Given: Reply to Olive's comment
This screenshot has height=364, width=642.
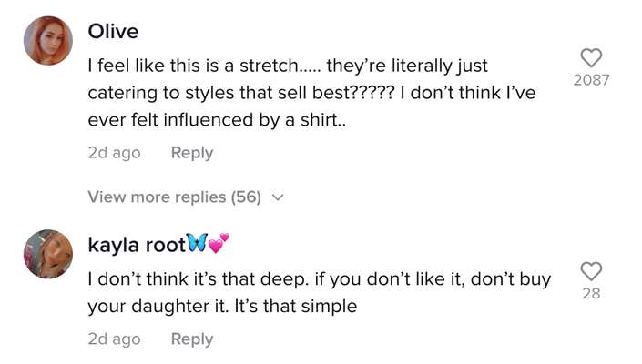Looking at the screenshot, I should click(192, 153).
